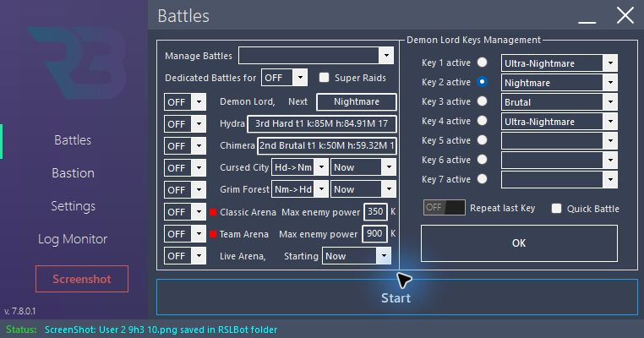Open the Key 7 empty difficulty dropdown
This screenshot has height=338, width=644.
(559, 179)
